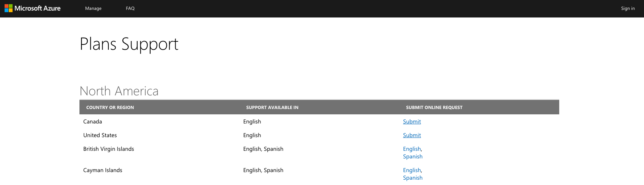Open English request for British Virgin Islands
This screenshot has width=644, height=185.
coord(412,149)
